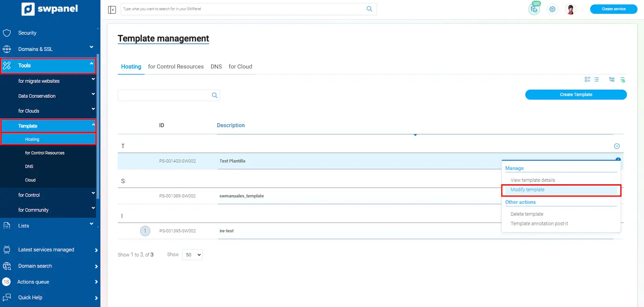Click the Create Template button
Viewport: 644px width, 307px height.
click(576, 95)
